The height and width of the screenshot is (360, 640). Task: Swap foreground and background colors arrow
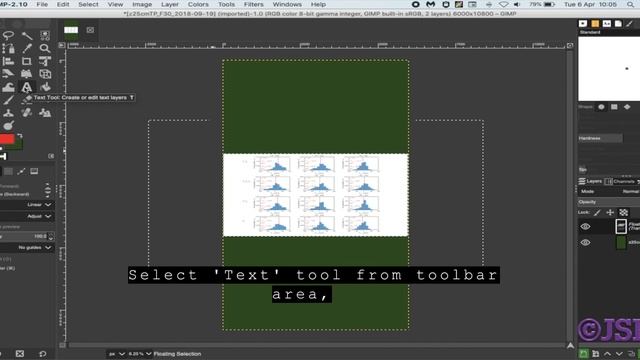20,136
